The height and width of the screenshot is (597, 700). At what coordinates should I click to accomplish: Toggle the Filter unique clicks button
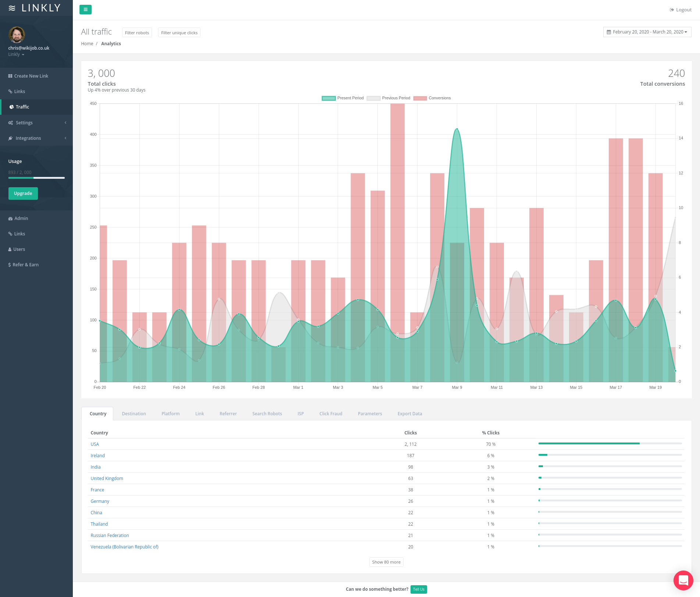(179, 33)
